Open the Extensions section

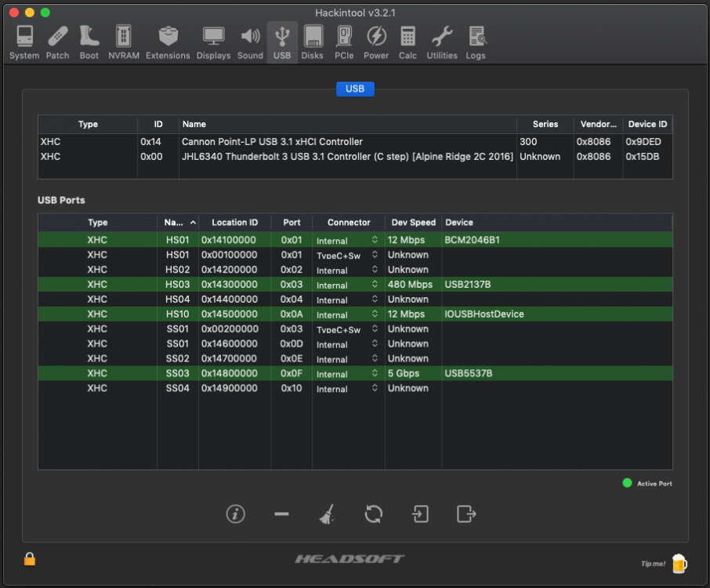pyautogui.click(x=168, y=42)
